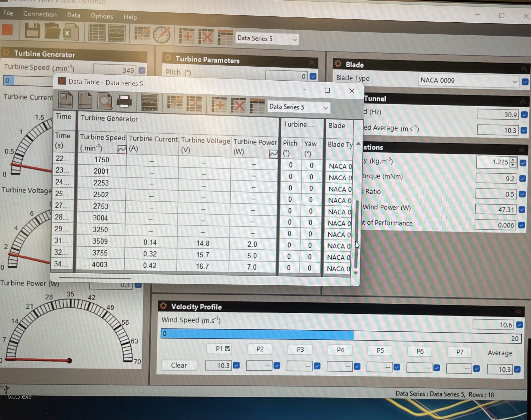Print the data table
The image size is (531, 420).
tap(125, 101)
